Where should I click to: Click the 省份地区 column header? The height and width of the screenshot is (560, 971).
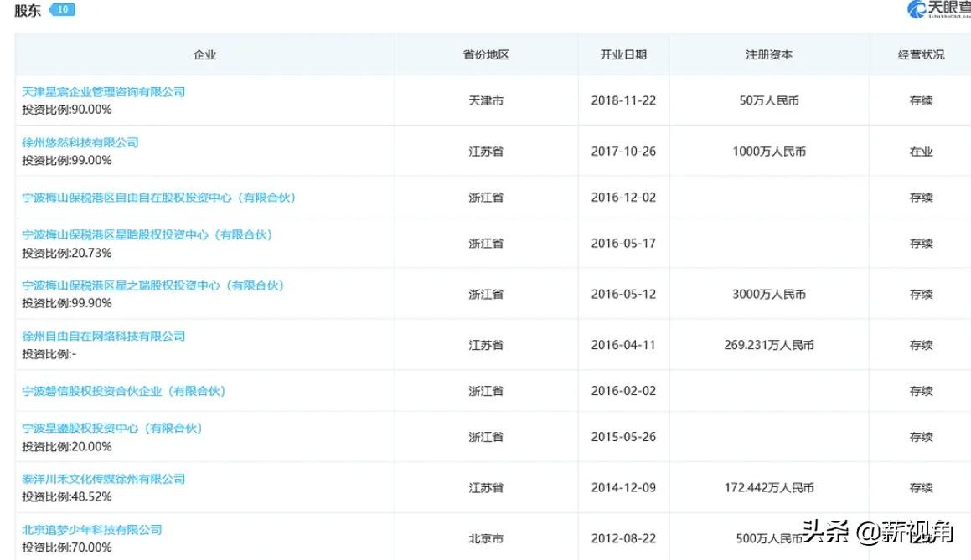click(486, 54)
